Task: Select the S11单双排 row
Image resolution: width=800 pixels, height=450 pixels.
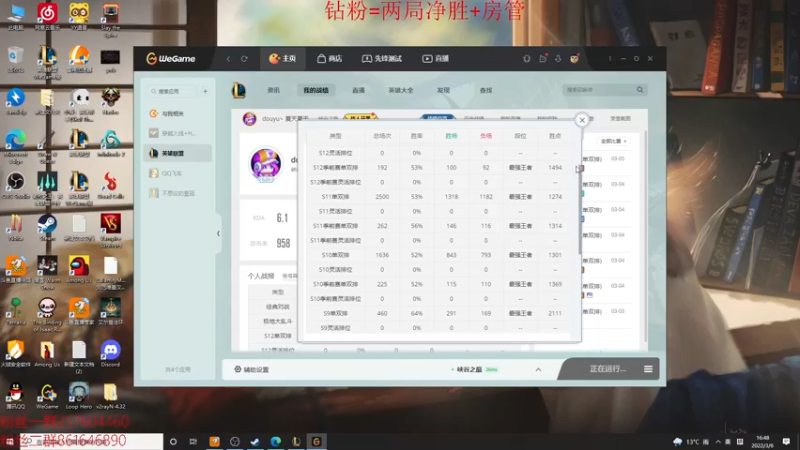Action: click(x=439, y=196)
